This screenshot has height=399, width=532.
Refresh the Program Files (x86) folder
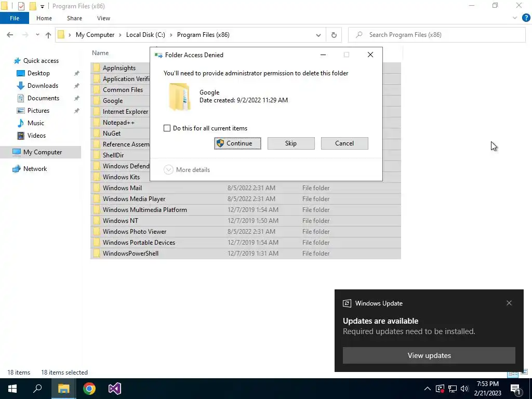click(x=334, y=35)
